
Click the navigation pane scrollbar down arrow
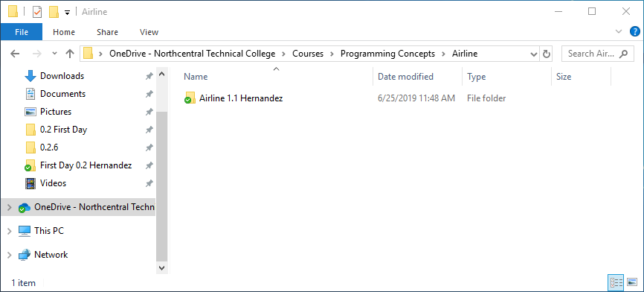point(161,267)
